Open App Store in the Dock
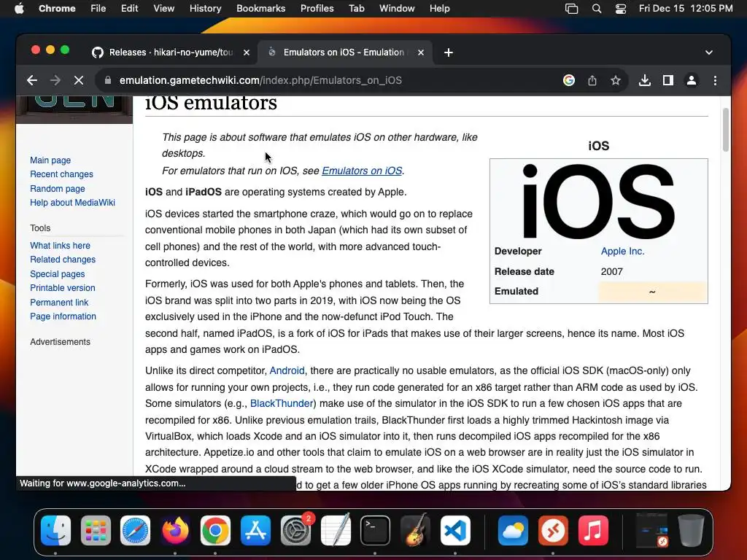This screenshot has height=560, width=747. (x=255, y=530)
